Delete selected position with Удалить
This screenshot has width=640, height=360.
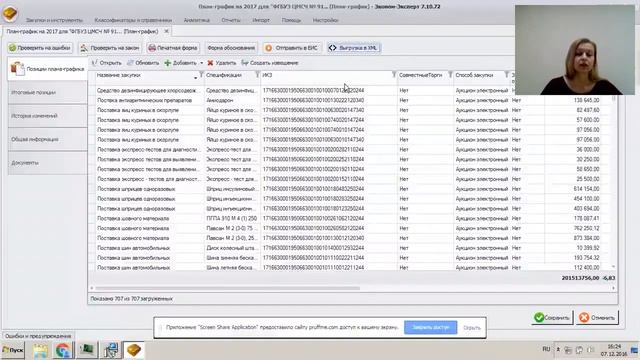coord(222,63)
